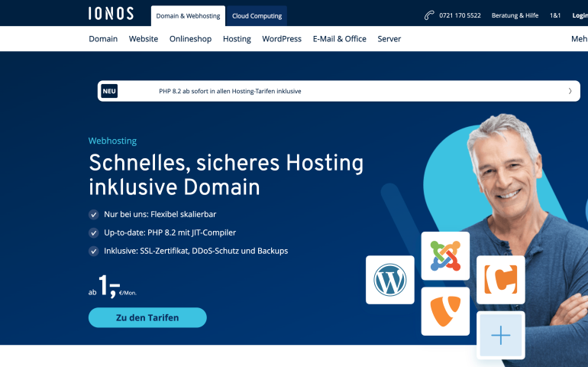Switch to Cloud Computing tab

[x=257, y=16]
